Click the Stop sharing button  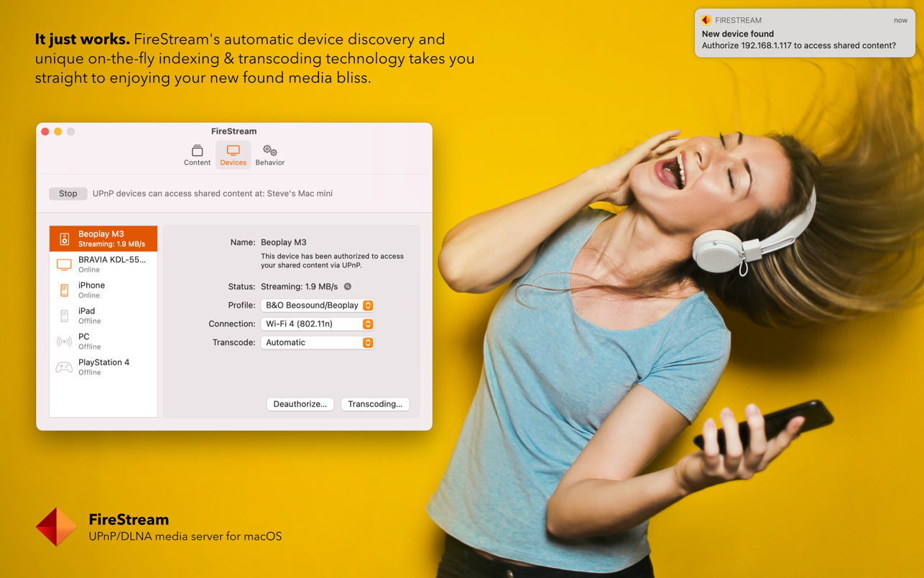tap(68, 193)
